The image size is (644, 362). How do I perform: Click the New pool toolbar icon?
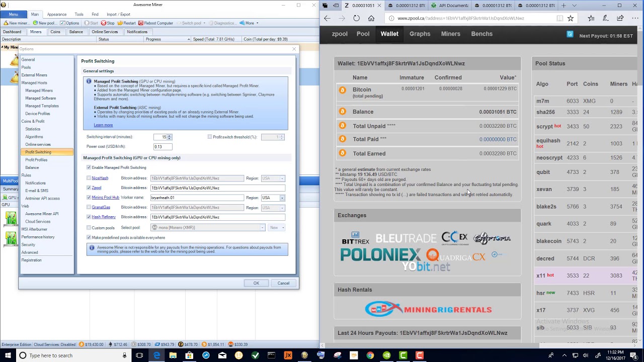click(x=35, y=23)
